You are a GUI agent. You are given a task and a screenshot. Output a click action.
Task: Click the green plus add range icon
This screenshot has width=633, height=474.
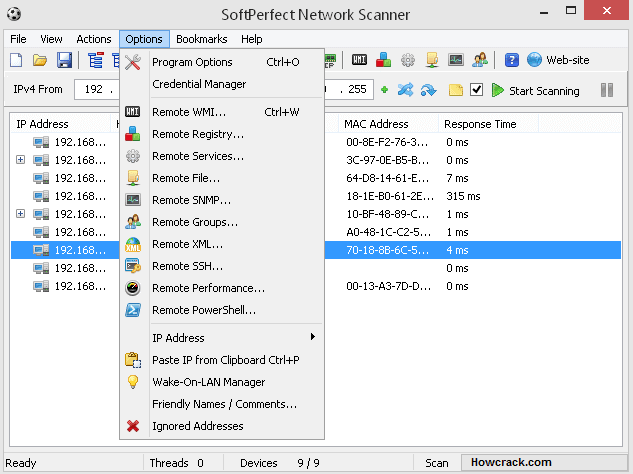click(384, 90)
